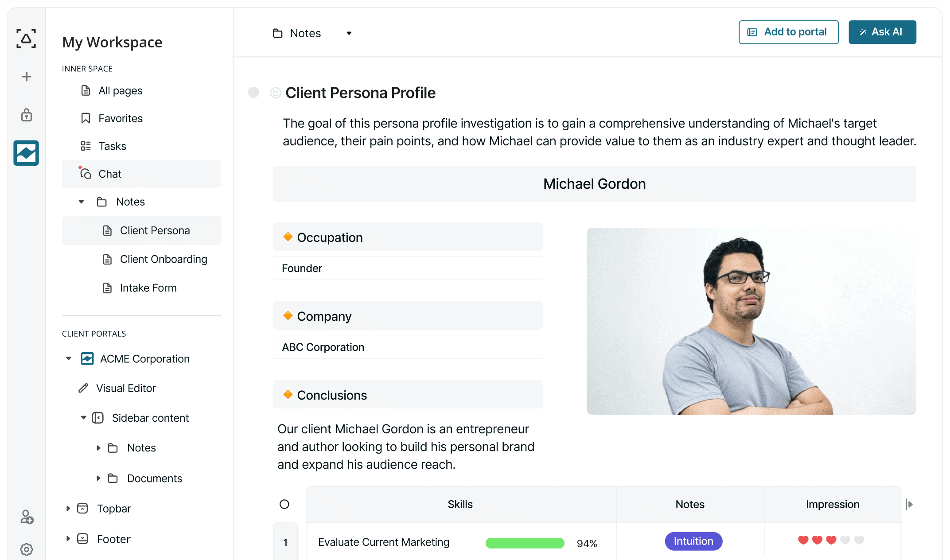
Task: Select the table row circle checkbox
Action: click(284, 504)
